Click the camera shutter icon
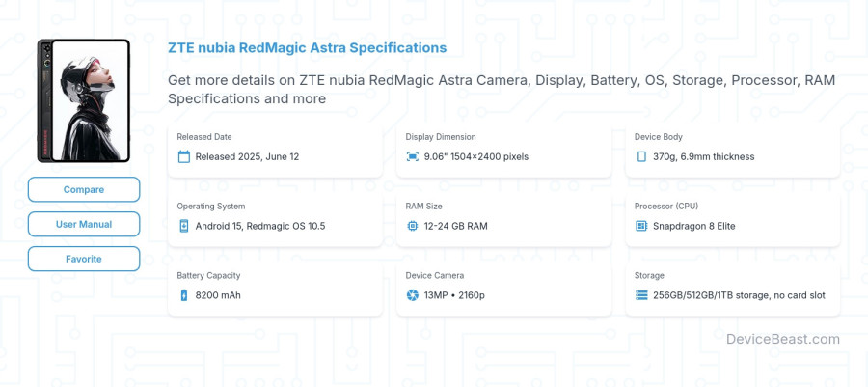 (x=413, y=295)
